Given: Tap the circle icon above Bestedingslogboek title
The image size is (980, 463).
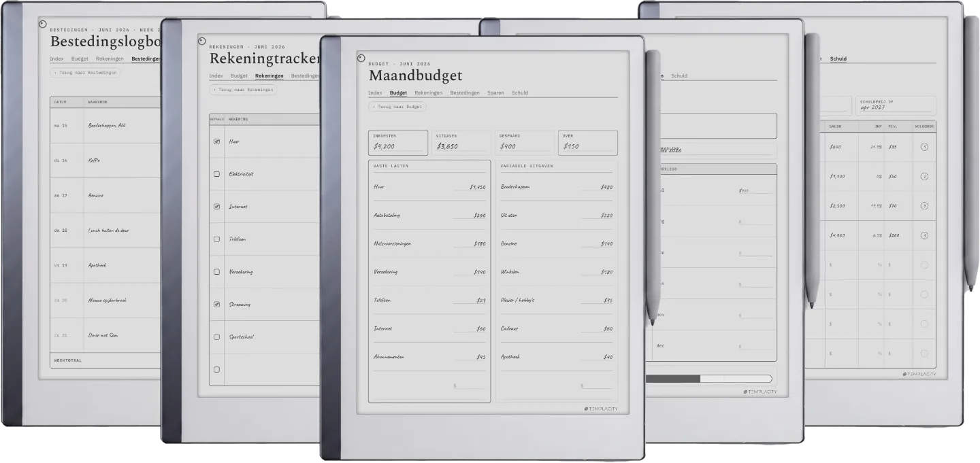Looking at the screenshot, I should coord(43,24).
